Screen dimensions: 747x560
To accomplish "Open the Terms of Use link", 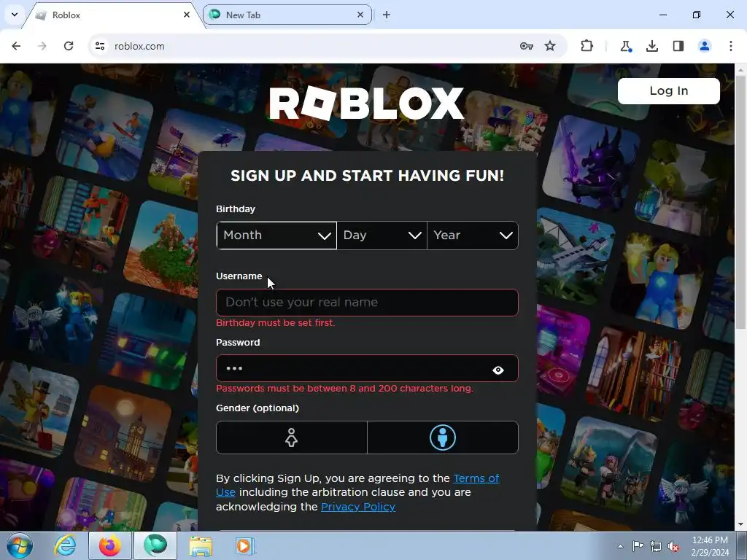I will coord(357,485).
